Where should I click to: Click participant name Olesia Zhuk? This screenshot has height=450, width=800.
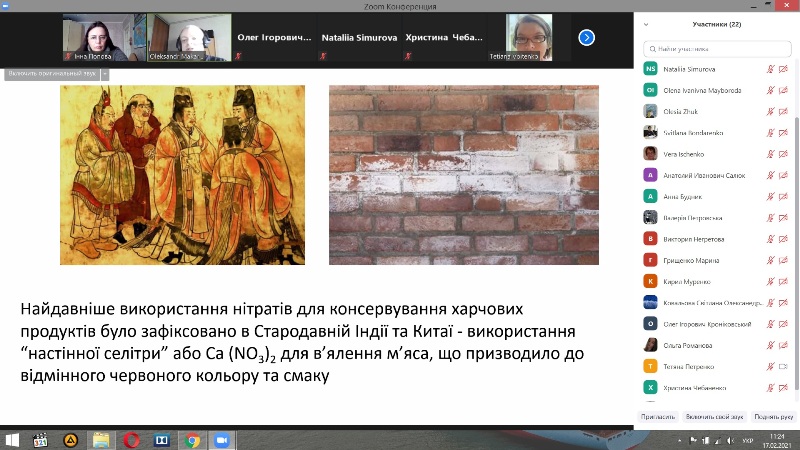[x=680, y=112]
